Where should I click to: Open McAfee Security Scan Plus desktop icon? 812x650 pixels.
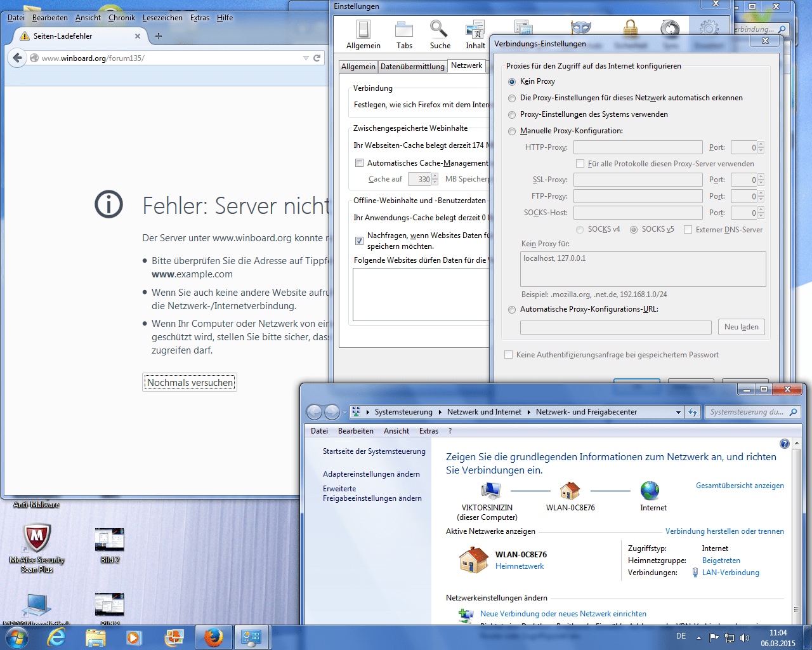point(37,548)
